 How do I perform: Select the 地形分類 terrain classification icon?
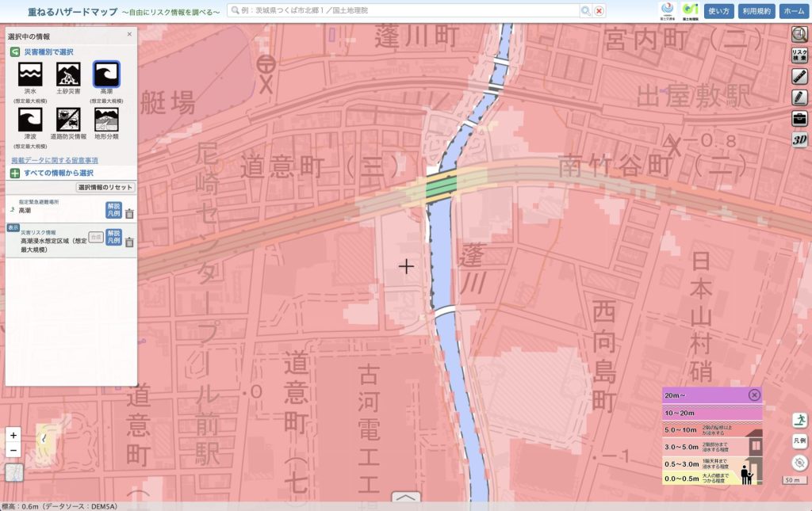106,120
